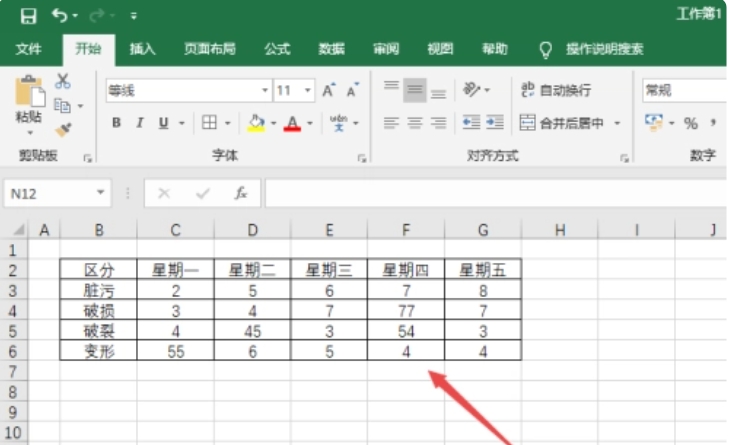The image size is (730, 445).
Task: Click the Save icon in title bar
Action: (28, 16)
